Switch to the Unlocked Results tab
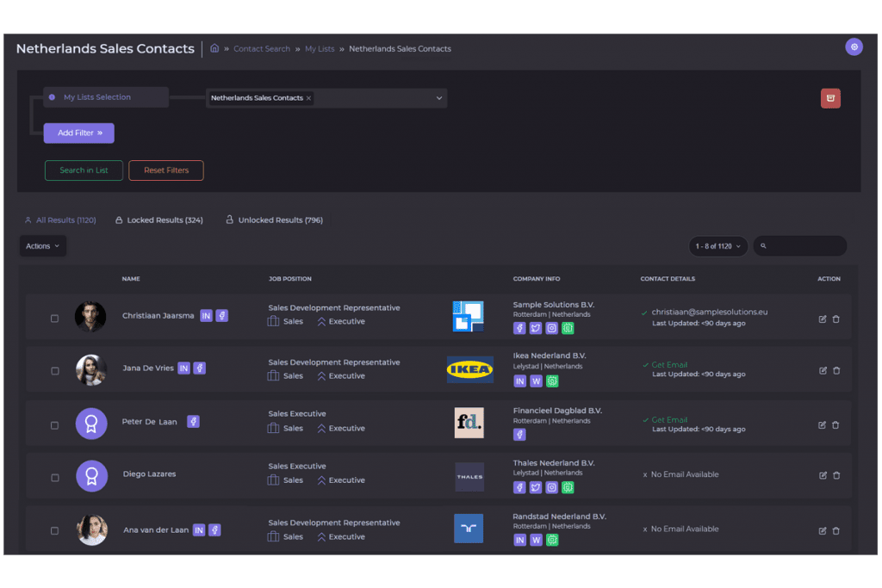This screenshot has height=588, width=882. click(x=274, y=220)
